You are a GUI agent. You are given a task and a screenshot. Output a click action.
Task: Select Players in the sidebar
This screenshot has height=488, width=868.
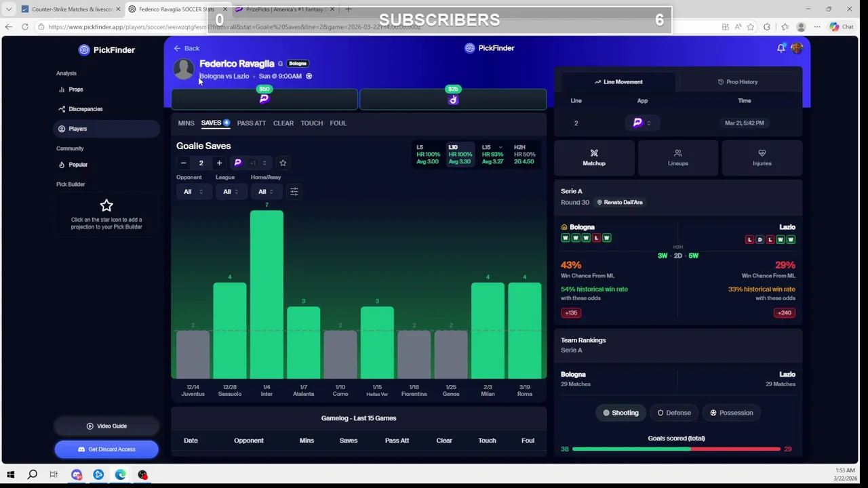[x=106, y=129]
